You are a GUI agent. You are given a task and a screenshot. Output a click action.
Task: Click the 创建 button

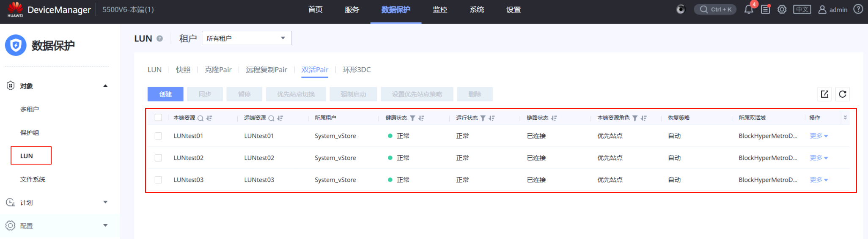[165, 94]
